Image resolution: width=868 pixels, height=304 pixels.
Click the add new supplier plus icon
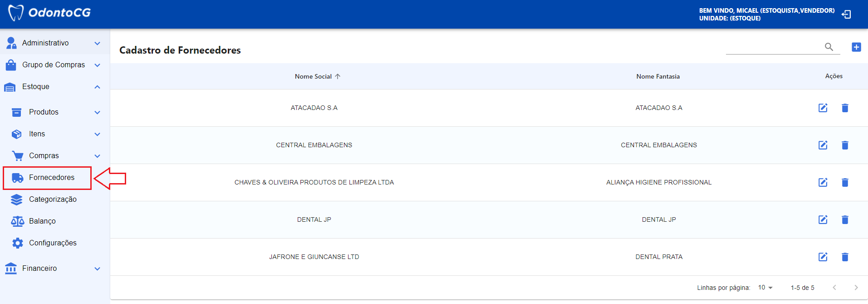[856, 47]
